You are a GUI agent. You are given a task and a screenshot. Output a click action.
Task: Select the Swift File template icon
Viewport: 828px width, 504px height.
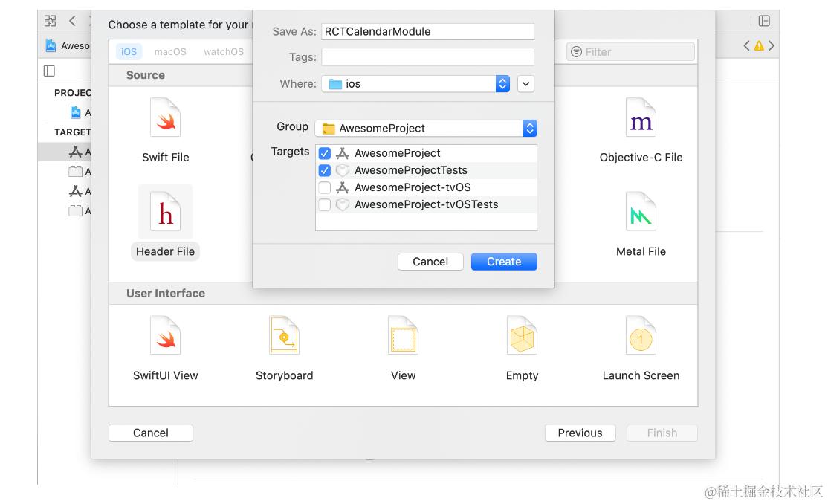[165, 117]
